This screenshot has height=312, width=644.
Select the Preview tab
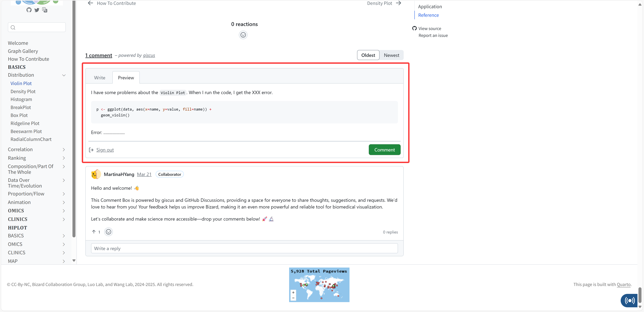[x=126, y=77]
